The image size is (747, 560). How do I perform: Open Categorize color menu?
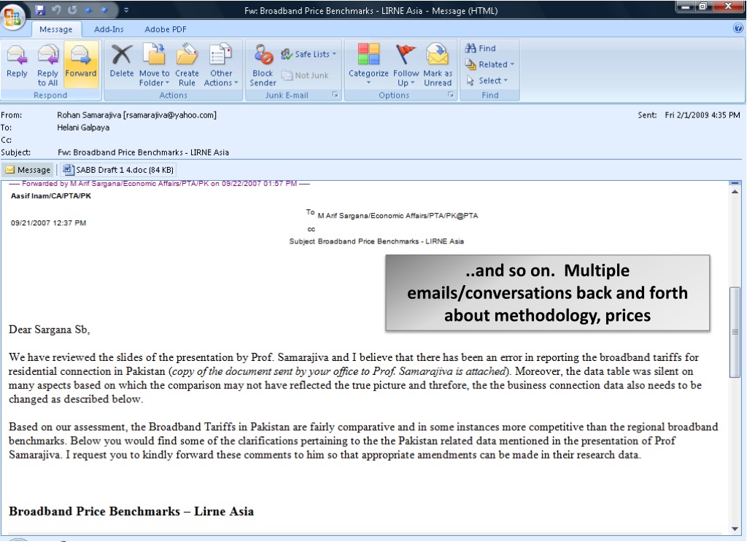(x=368, y=64)
